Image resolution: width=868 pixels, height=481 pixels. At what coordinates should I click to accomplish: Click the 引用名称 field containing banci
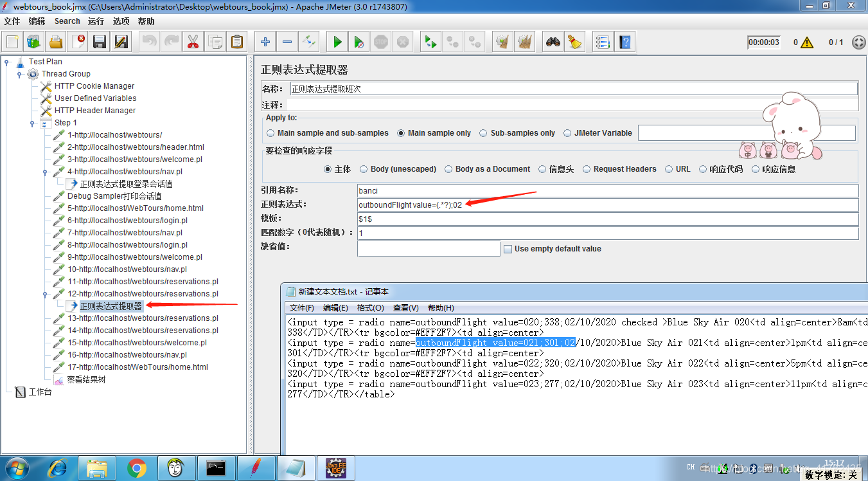(608, 190)
